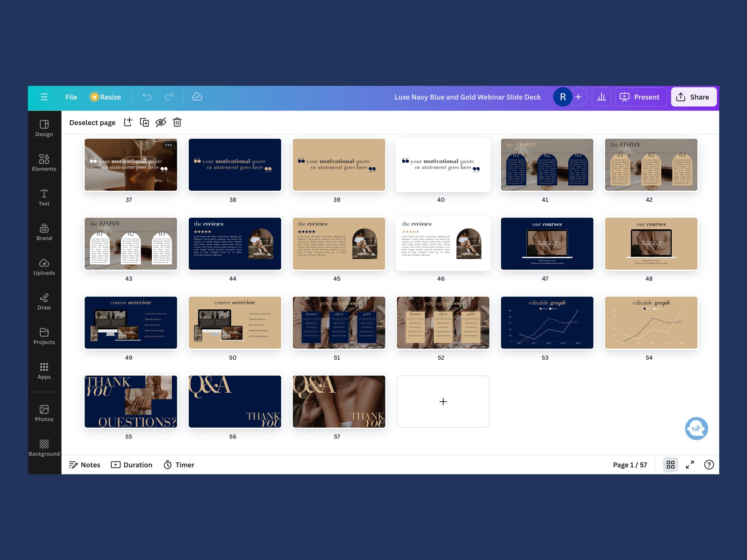Open the options menu on slide 37
The width and height of the screenshot is (747, 560).
[168, 145]
